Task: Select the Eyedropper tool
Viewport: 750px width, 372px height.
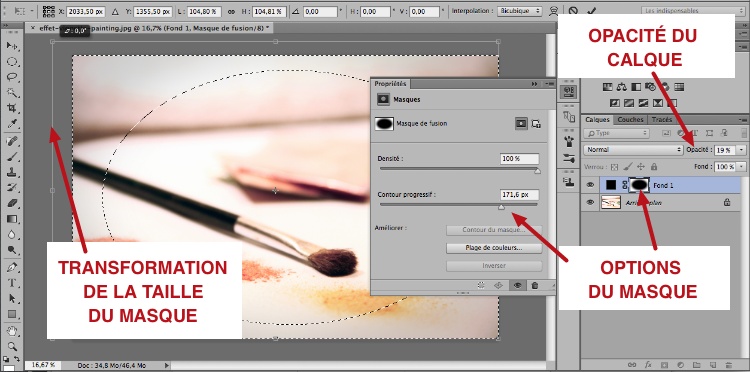Action: click(x=12, y=124)
